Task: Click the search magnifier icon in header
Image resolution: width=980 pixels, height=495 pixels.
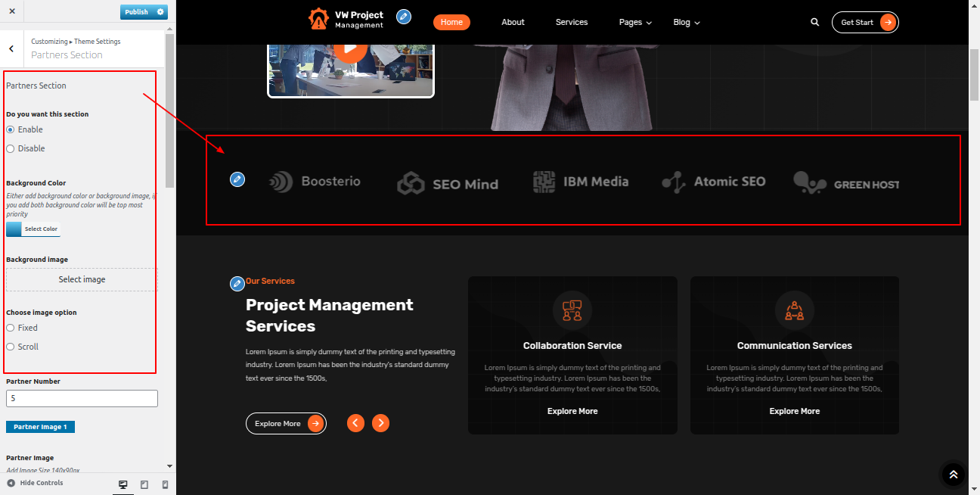Action: point(814,23)
